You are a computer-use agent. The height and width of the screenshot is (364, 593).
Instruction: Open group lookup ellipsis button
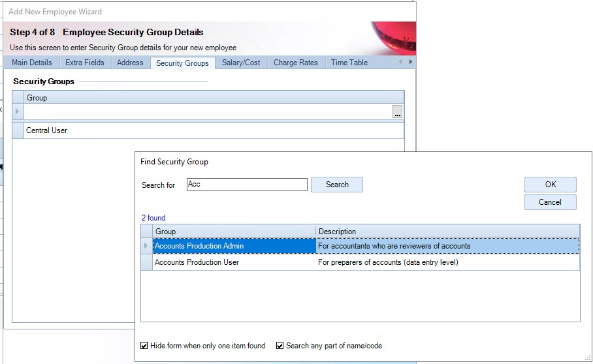pyautogui.click(x=397, y=112)
